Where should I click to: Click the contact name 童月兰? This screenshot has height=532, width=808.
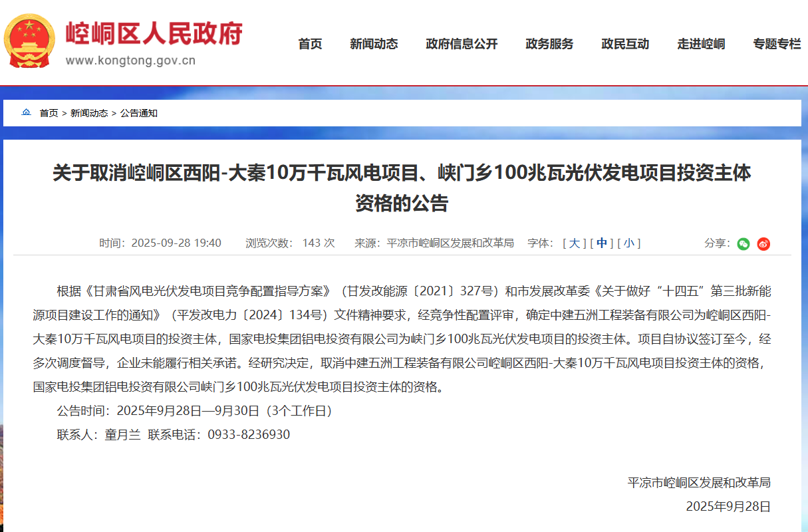tap(122, 435)
